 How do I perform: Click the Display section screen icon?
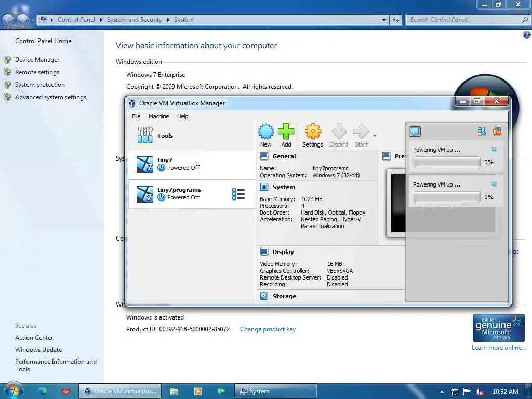point(264,252)
